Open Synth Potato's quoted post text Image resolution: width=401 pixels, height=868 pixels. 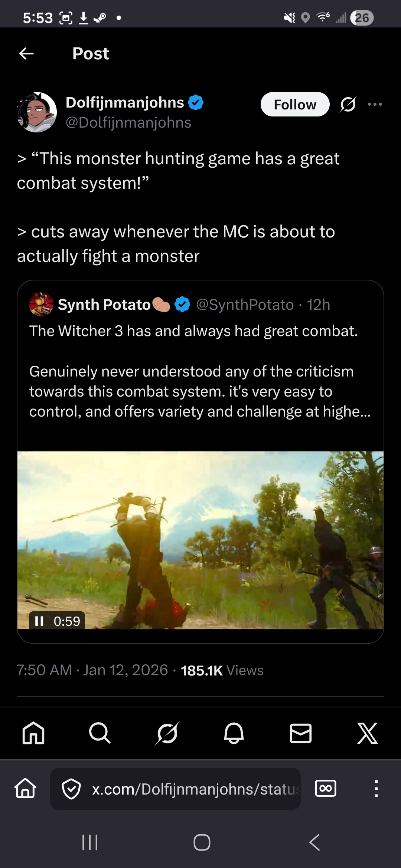click(200, 371)
